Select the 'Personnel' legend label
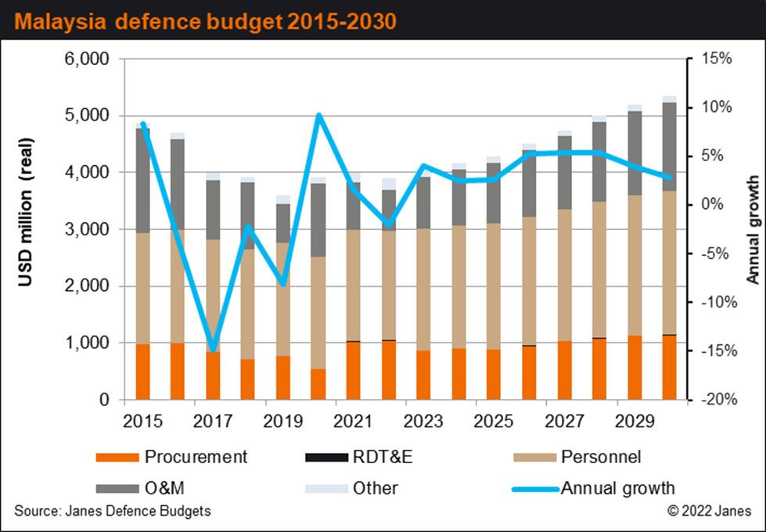Viewport: 766px width, 532px height. (x=601, y=457)
